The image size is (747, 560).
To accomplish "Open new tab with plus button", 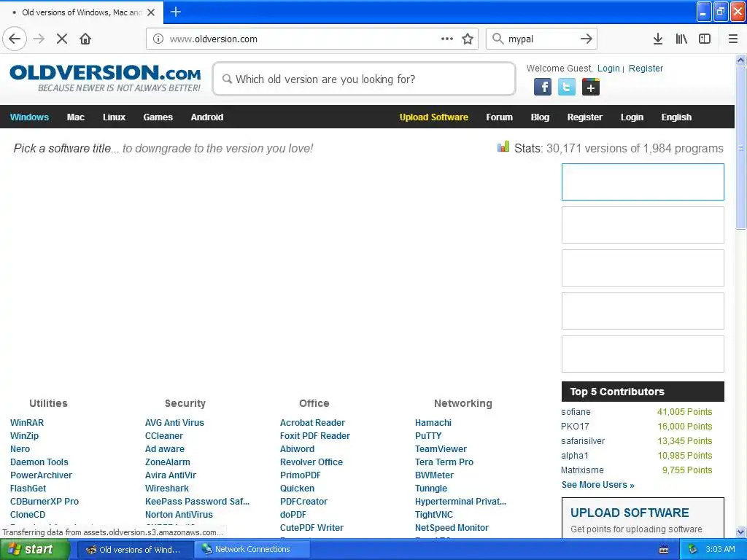I will (x=175, y=12).
